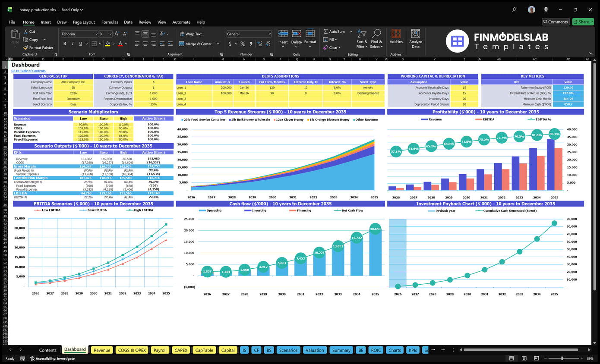Open the Formulas ribbon tab
This screenshot has width=600, height=364.
point(110,22)
